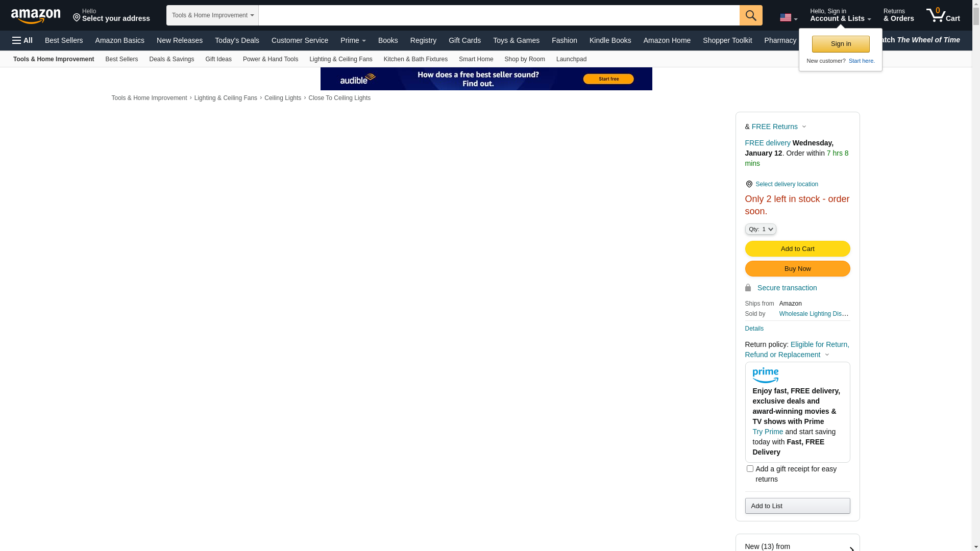Open the Audible free best seller banner
The image size is (980, 551).
(486, 79)
